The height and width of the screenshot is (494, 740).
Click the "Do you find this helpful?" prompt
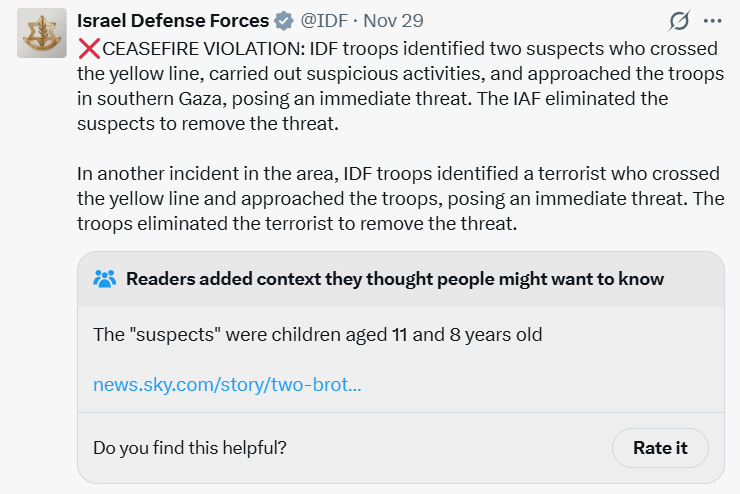(x=189, y=448)
